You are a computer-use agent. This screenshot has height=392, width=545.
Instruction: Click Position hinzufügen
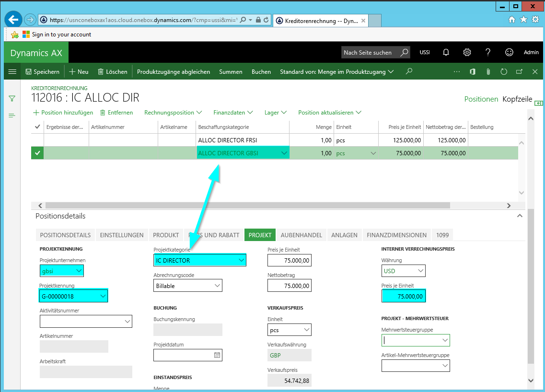[63, 113]
